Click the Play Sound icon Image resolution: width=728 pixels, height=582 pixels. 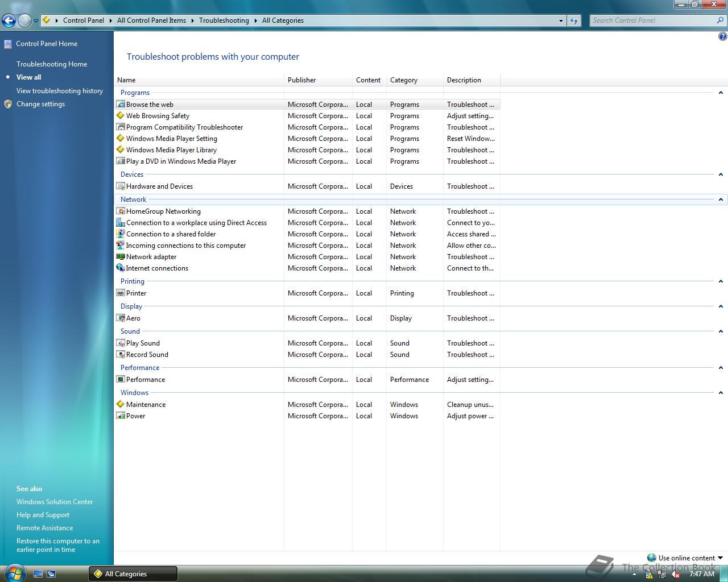click(x=121, y=343)
